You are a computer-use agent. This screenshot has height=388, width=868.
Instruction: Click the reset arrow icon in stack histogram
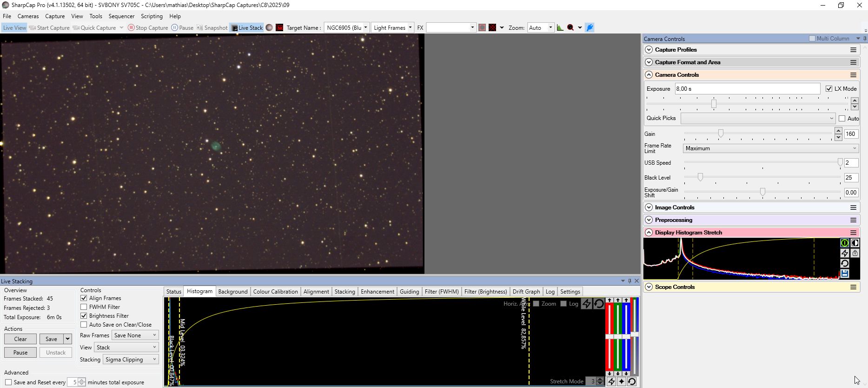point(599,304)
